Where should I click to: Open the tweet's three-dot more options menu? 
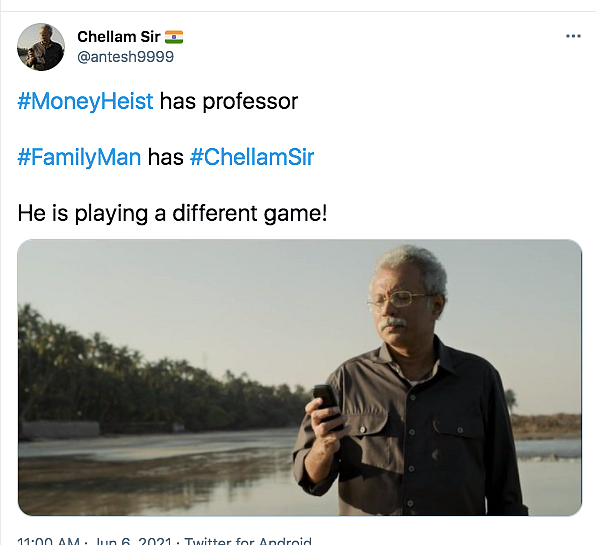pos(573,36)
